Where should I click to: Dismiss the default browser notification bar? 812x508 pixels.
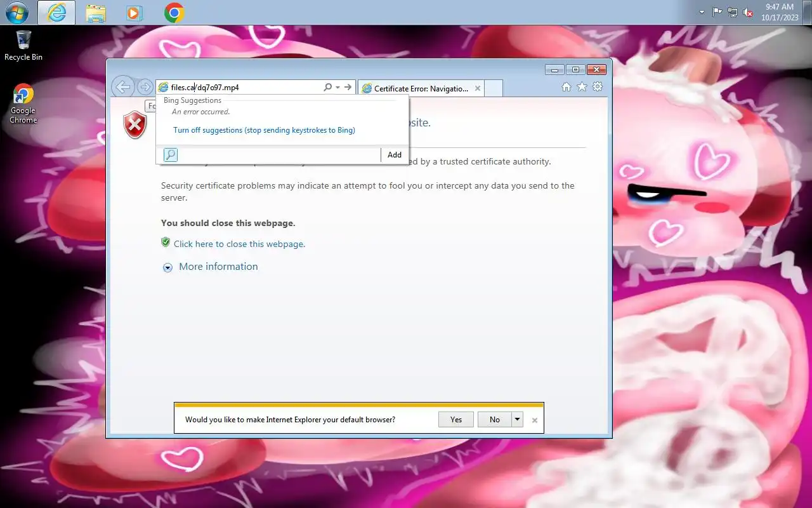coord(535,420)
